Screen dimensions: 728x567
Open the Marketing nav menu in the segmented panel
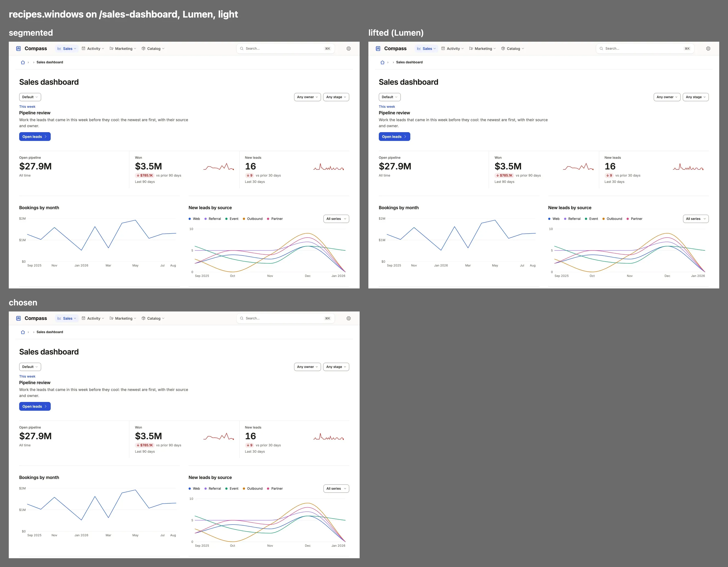point(123,48)
